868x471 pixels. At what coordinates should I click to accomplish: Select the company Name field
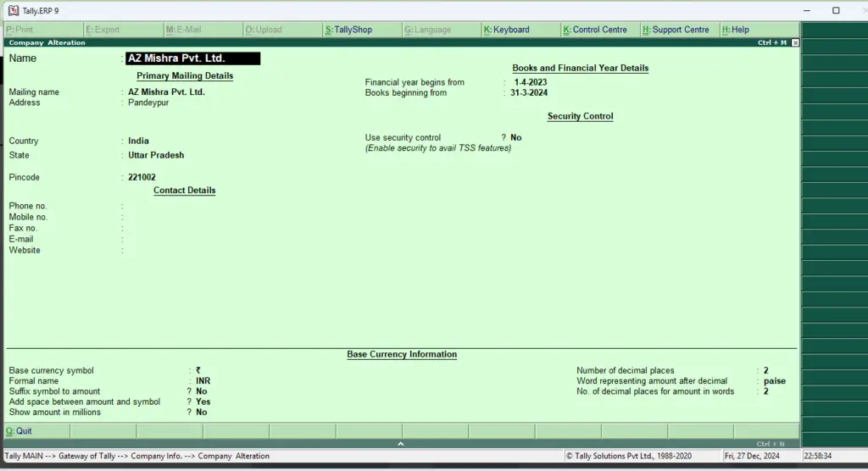click(192, 58)
